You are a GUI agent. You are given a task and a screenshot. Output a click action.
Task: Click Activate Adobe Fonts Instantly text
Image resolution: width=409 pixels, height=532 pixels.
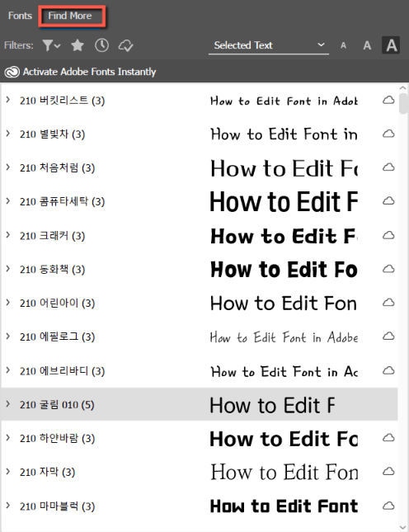90,72
